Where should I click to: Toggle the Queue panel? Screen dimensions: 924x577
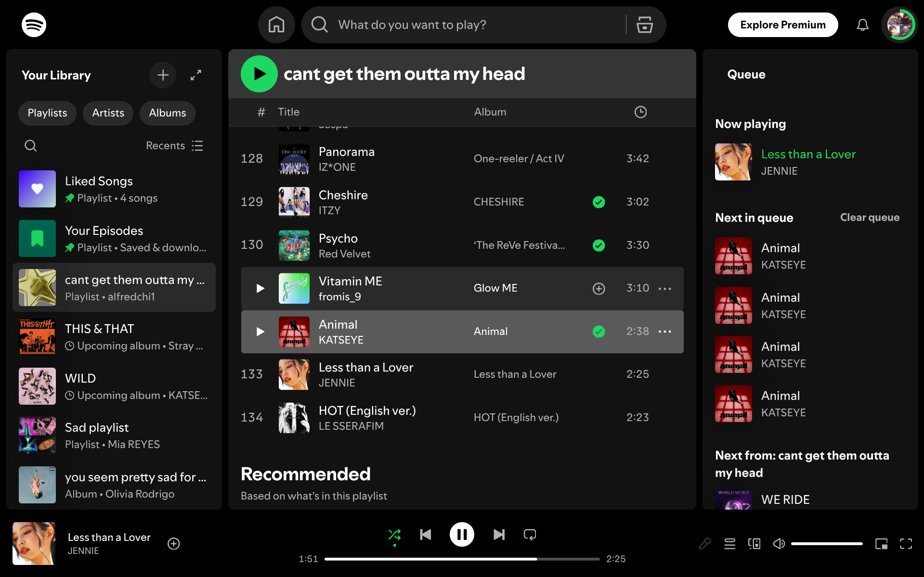point(729,544)
